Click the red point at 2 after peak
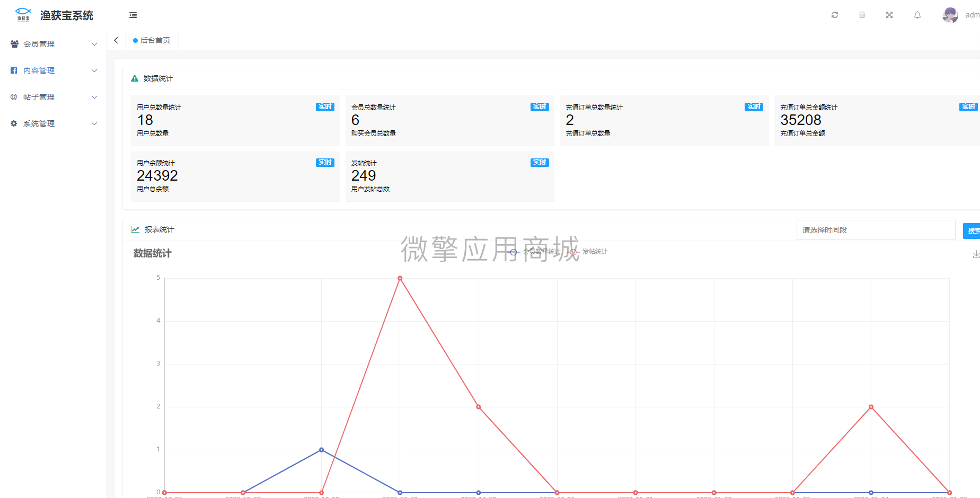Image resolution: width=980 pixels, height=498 pixels. (479, 407)
